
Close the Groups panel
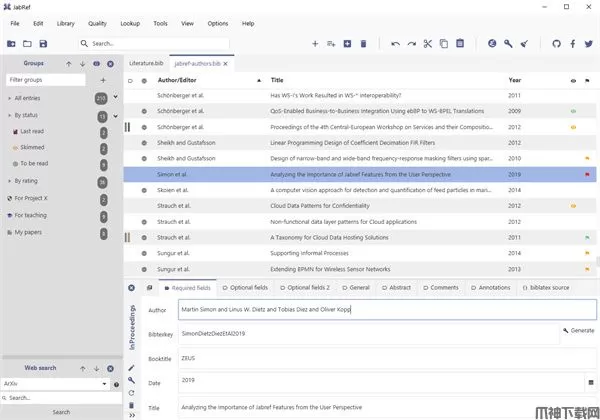pyautogui.click(x=110, y=64)
